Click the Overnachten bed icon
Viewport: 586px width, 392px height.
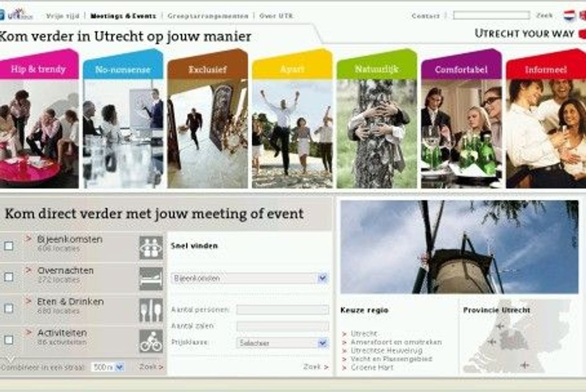point(150,278)
